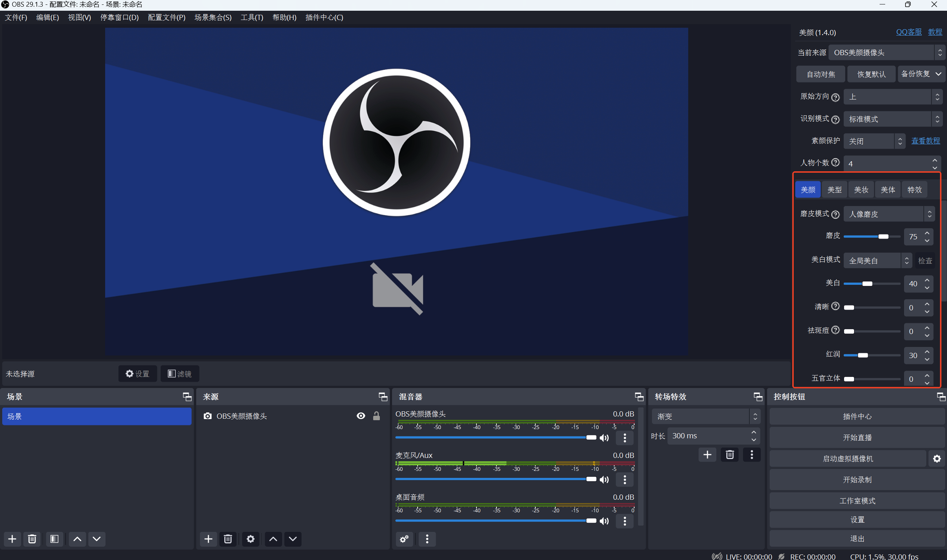Lock the OBS美颜摄像头 source
Viewport: 947px width, 560px height.
pos(376,416)
